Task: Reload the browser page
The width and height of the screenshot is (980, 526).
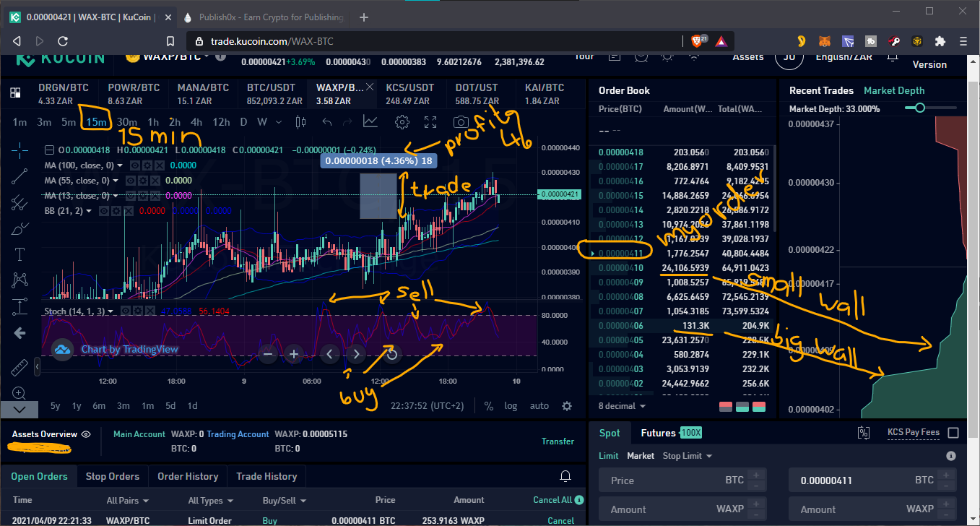Action: pos(63,41)
